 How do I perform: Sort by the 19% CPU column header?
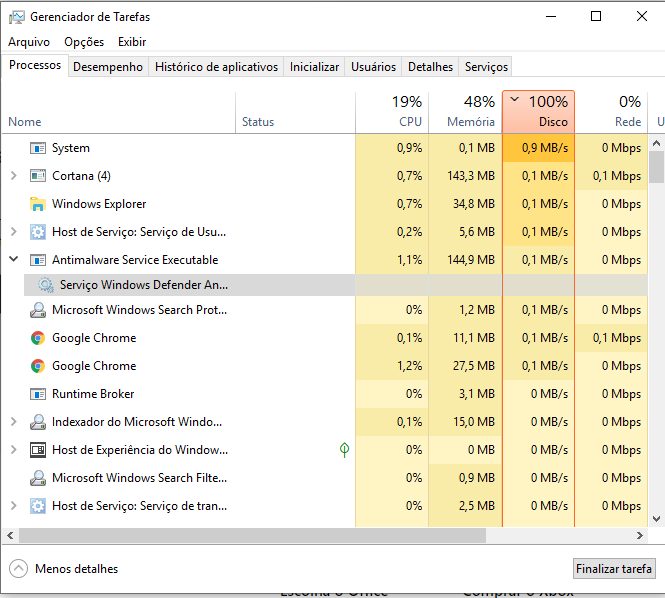pos(392,112)
